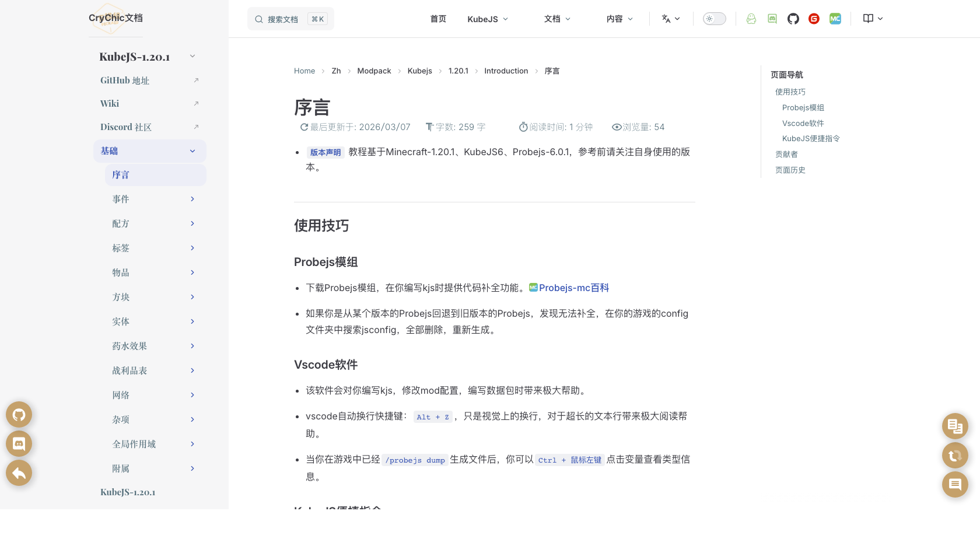Open the 内容 menu
Viewport: 980px width, 560px height.
pyautogui.click(x=619, y=19)
